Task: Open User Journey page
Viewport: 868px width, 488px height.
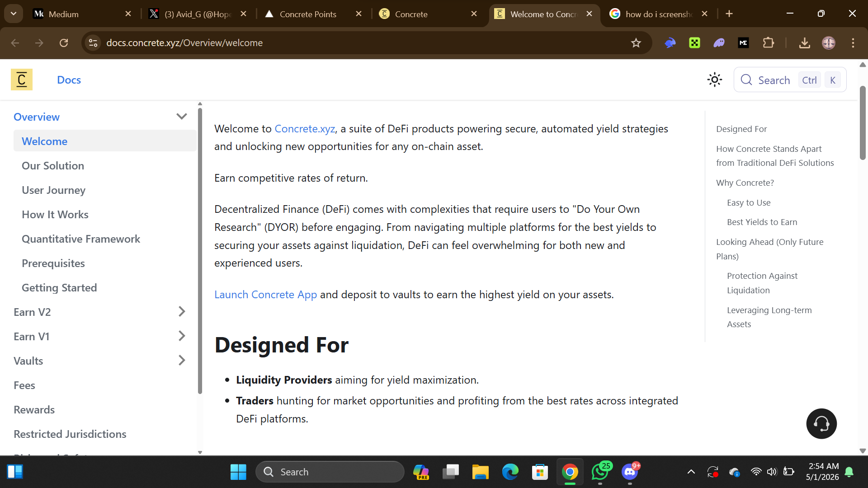Action: click(x=53, y=190)
